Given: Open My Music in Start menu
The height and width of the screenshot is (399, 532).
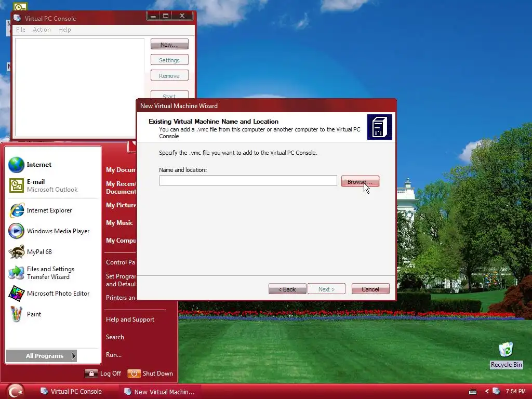Looking at the screenshot, I should click(x=119, y=223).
